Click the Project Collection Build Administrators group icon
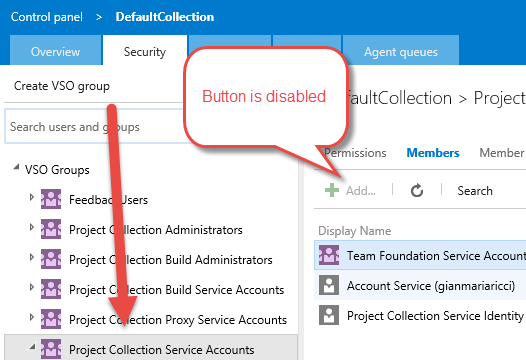The image size is (526, 360). pyautogui.click(x=51, y=259)
